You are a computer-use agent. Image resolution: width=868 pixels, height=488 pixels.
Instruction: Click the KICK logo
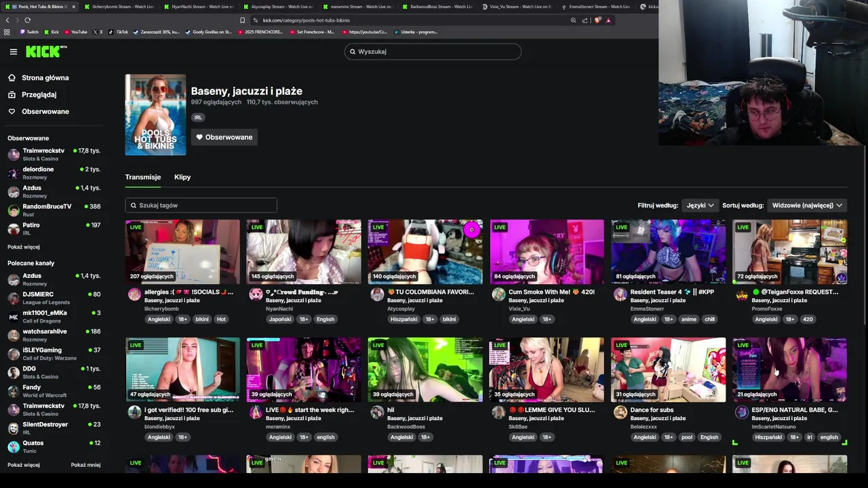point(46,52)
